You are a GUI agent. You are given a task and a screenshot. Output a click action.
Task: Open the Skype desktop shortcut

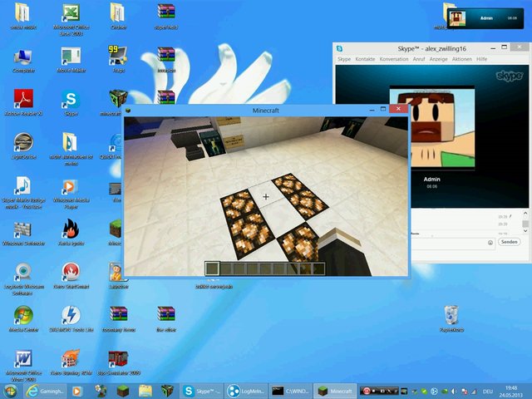70,101
